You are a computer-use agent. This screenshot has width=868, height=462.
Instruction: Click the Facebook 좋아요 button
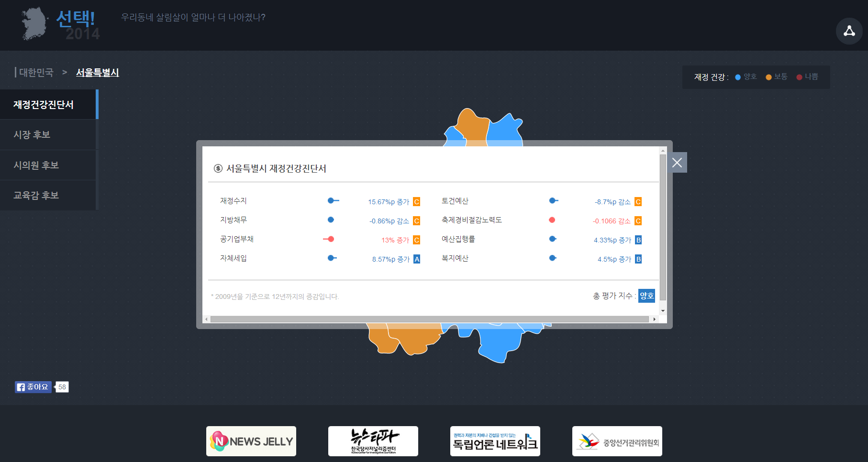pos(33,387)
